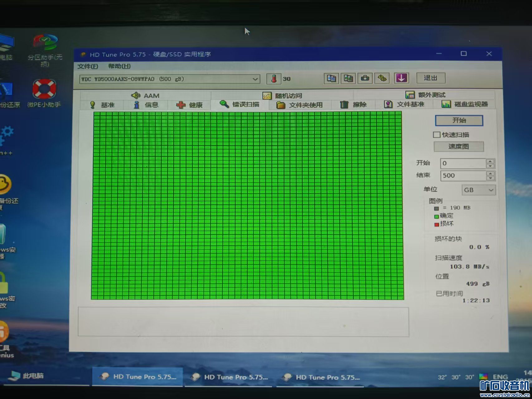Click the 速度图 speed map button
Screen dimensions: 532x399
458,146
